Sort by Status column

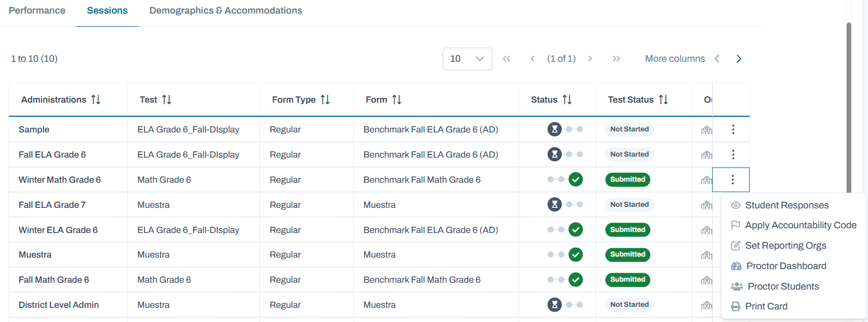point(567,99)
